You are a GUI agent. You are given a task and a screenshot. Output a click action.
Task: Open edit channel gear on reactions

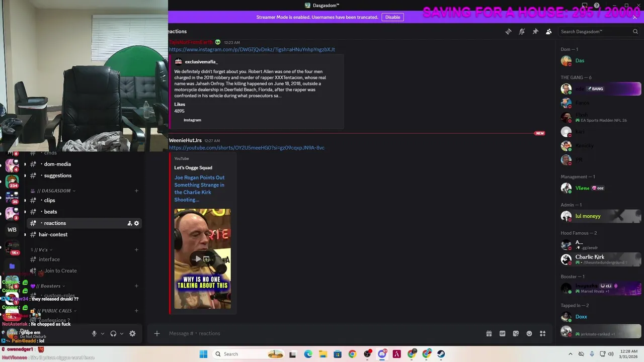point(136,223)
